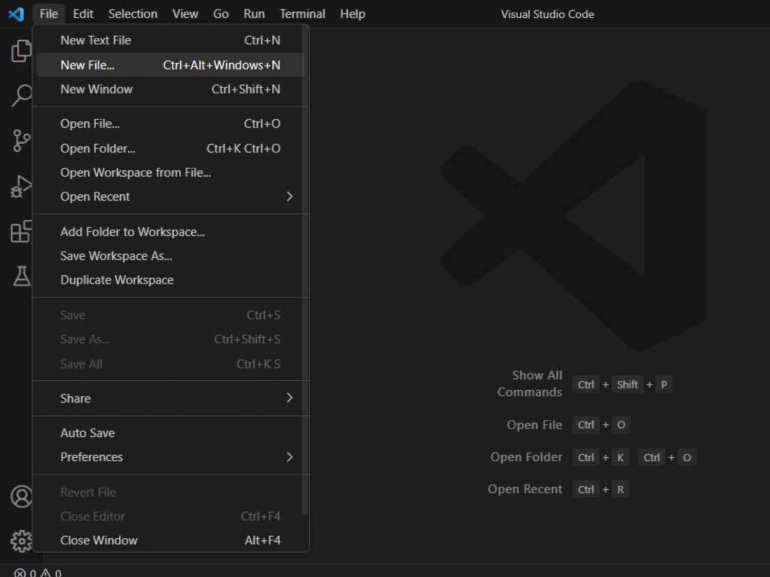Open the Search view icon

(x=21, y=95)
